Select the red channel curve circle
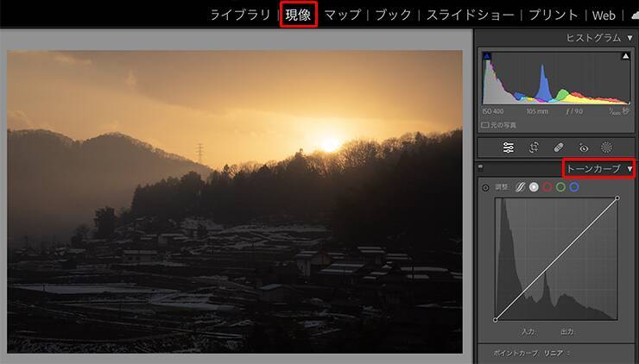Screen dimensions: 639x364 [547, 187]
